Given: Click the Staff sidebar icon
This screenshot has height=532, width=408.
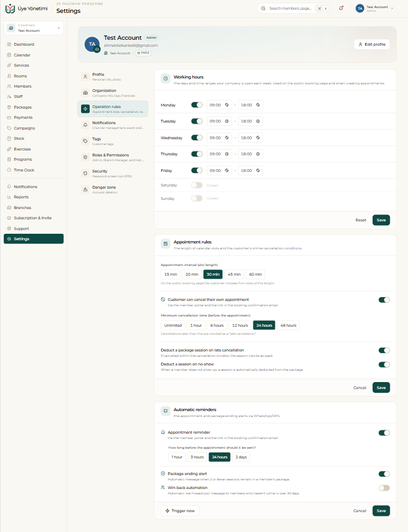Looking at the screenshot, I should pos(9,96).
